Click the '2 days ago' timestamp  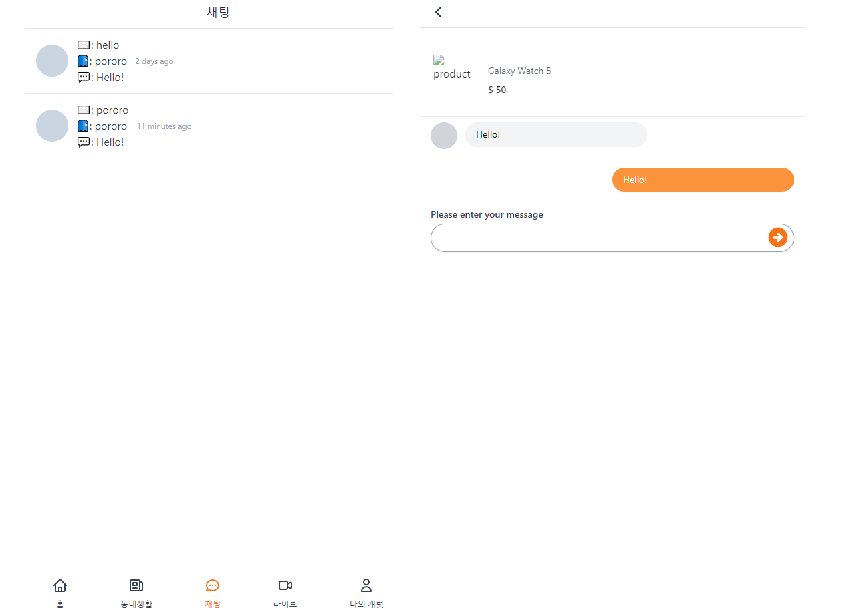pyautogui.click(x=154, y=61)
